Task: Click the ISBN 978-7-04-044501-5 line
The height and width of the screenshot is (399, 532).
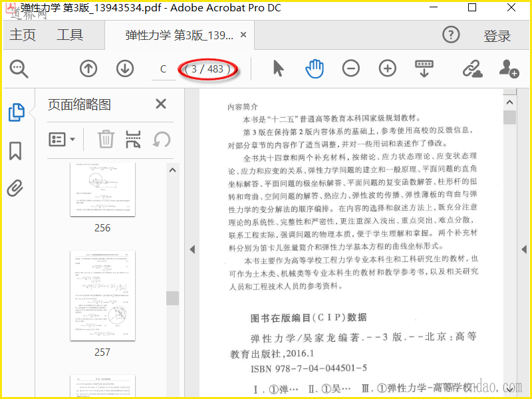Action: pyautogui.click(x=309, y=368)
